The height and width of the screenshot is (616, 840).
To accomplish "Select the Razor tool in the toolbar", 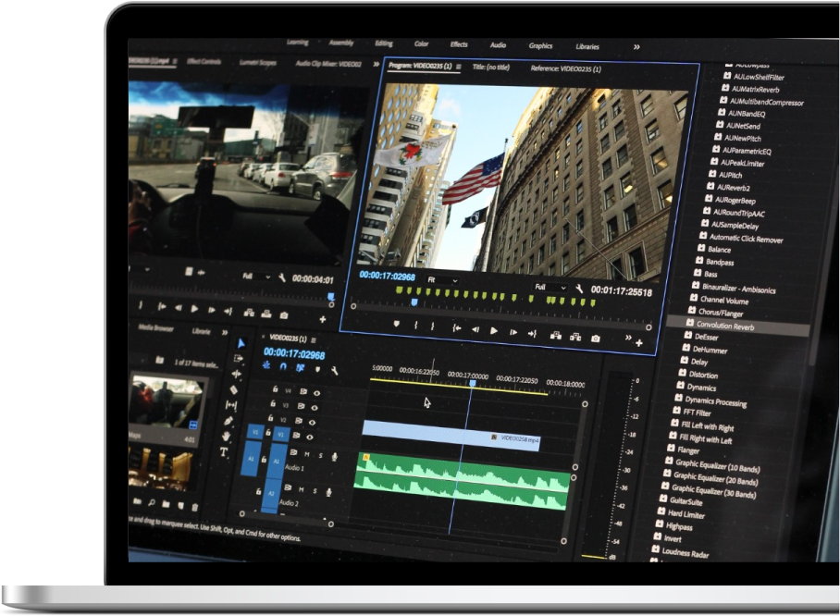I will 234,389.
